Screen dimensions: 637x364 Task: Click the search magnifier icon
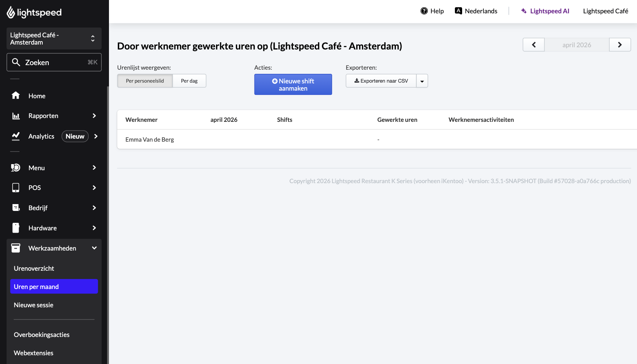point(16,62)
